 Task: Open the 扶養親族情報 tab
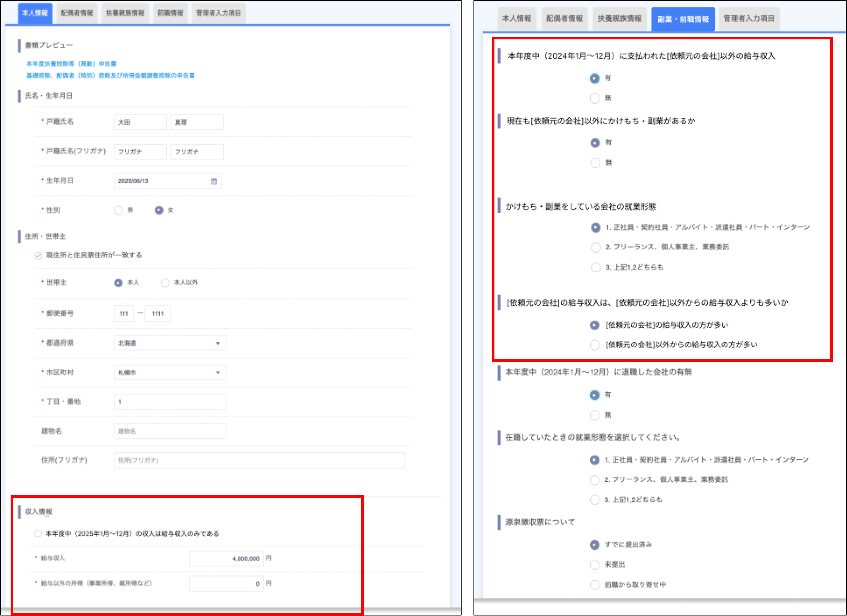point(125,13)
